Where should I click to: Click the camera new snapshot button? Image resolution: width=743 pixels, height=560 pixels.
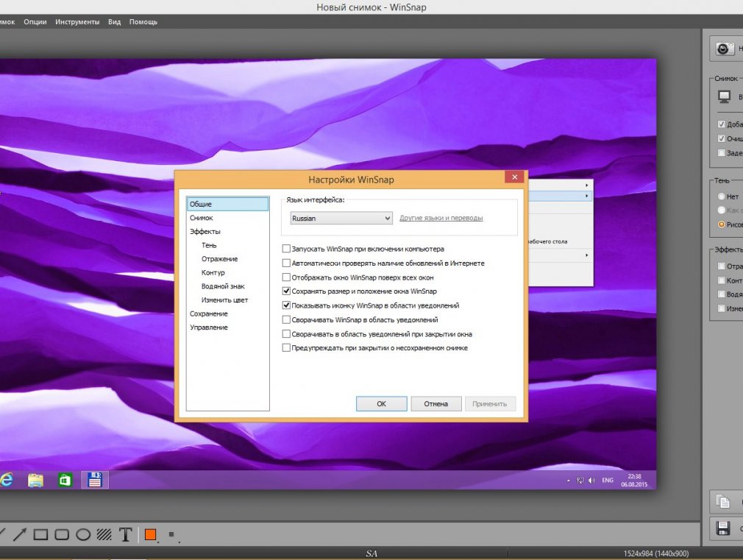[x=724, y=49]
